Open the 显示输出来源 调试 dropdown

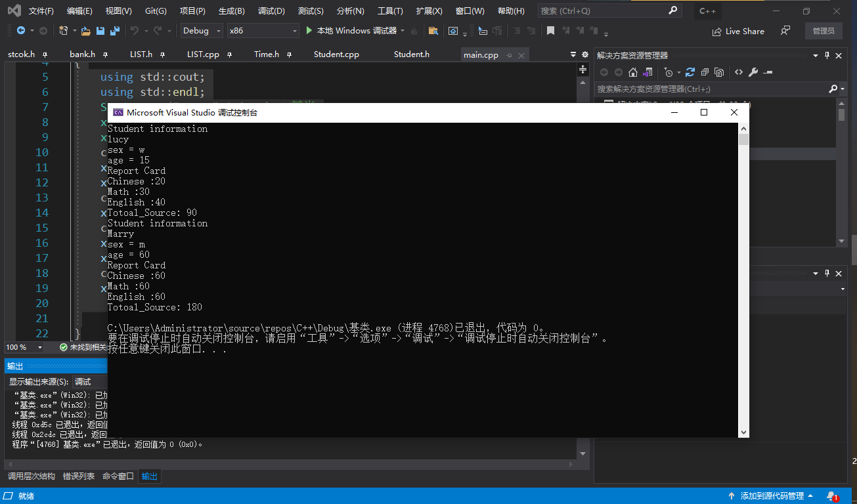pos(89,381)
